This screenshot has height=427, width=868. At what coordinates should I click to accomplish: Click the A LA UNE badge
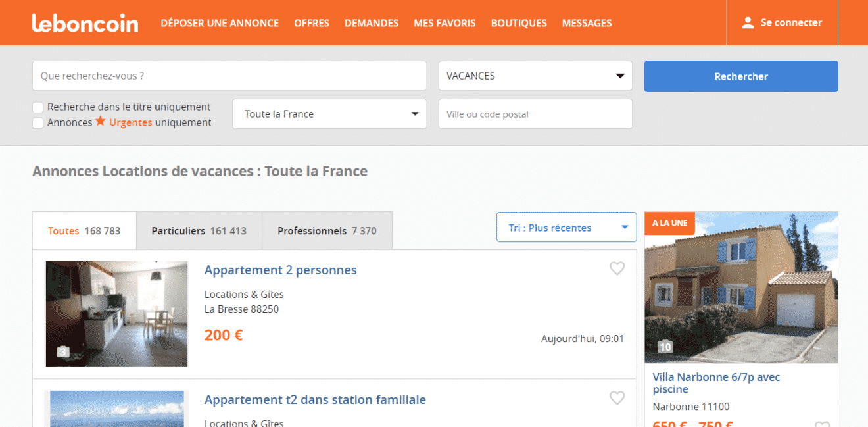669,223
